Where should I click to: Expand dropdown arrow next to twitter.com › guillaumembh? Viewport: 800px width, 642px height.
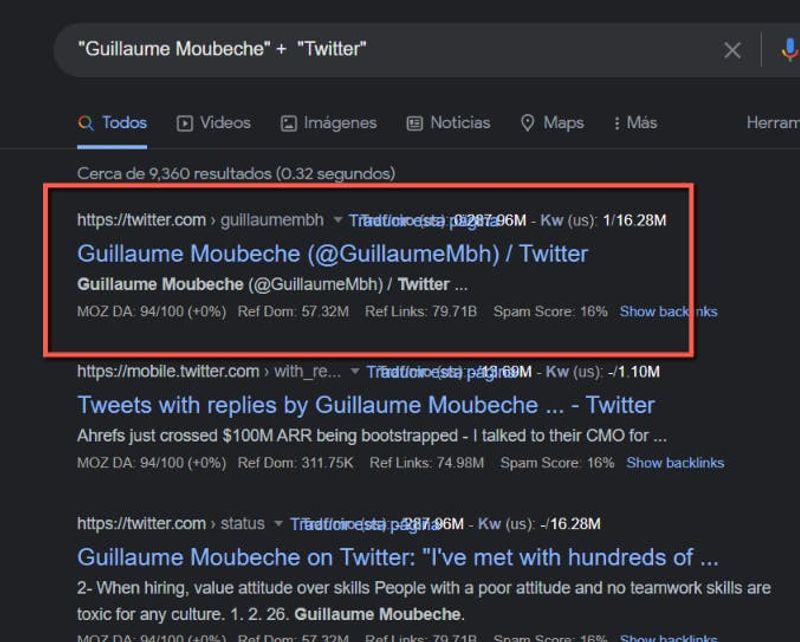(337, 220)
